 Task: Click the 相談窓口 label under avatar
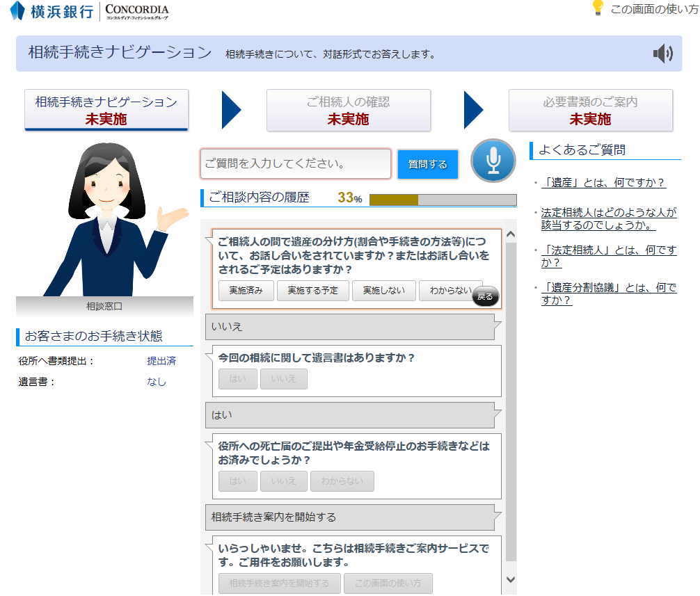104,307
